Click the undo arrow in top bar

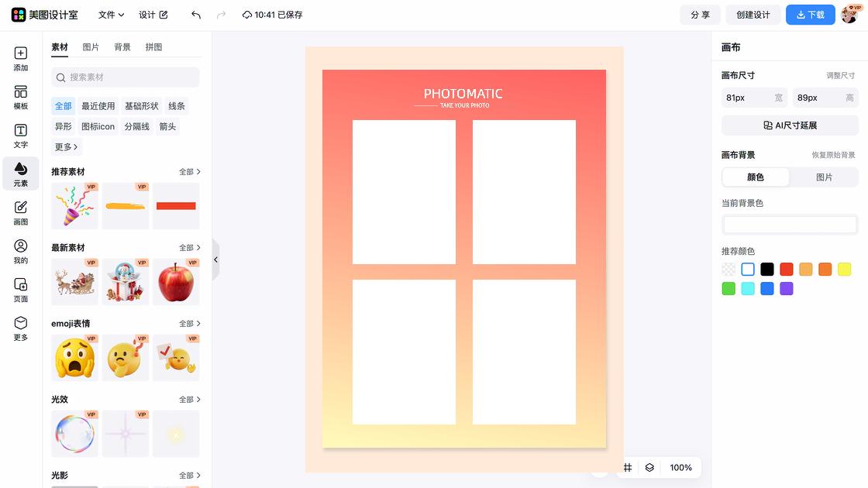click(x=196, y=15)
